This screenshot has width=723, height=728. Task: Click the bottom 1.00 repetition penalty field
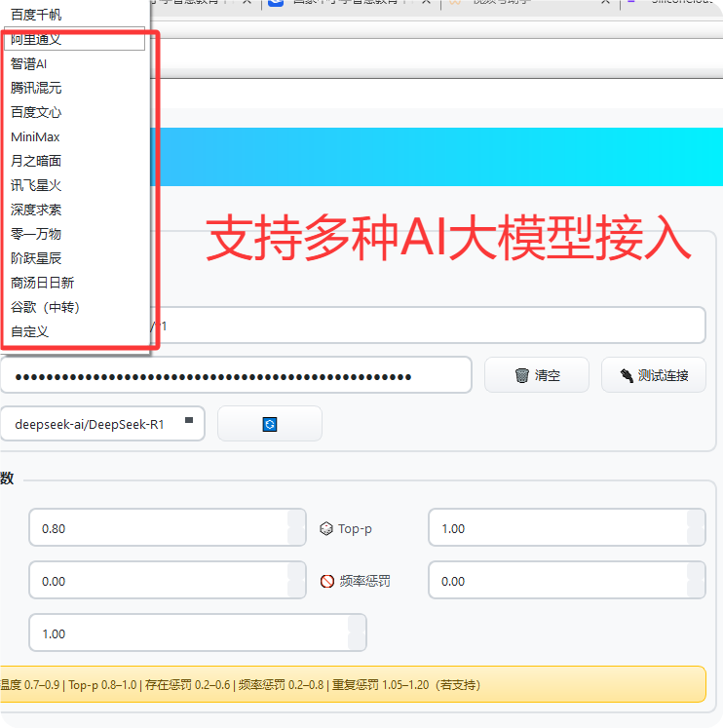198,632
